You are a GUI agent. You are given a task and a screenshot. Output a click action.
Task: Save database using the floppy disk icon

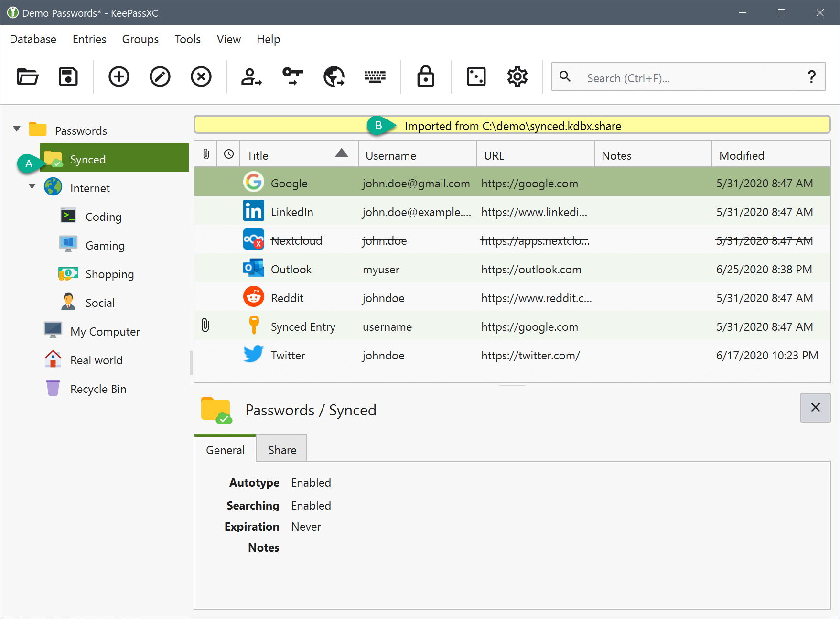pos(68,76)
